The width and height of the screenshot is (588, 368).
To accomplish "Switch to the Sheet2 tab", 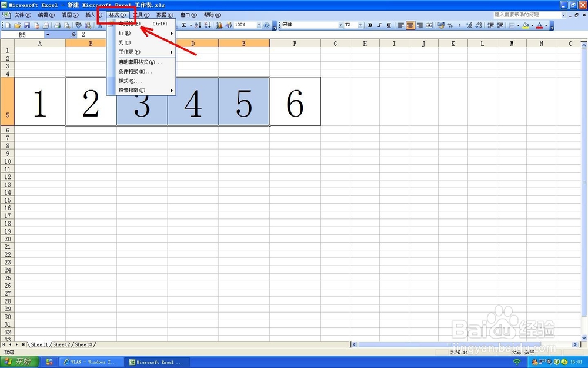I will click(x=62, y=344).
